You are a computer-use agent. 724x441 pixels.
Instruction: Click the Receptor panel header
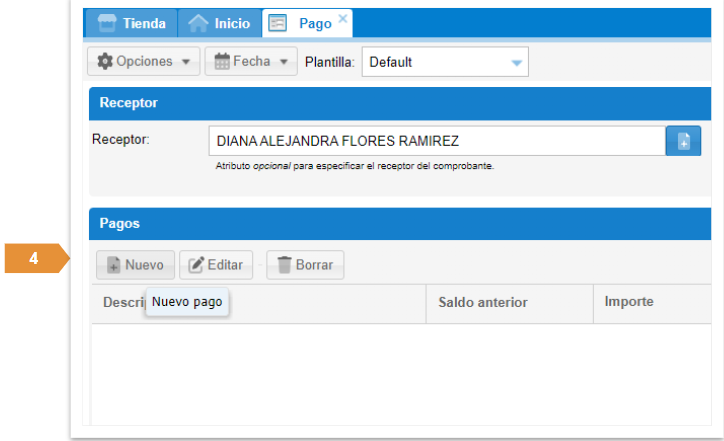(x=400, y=103)
